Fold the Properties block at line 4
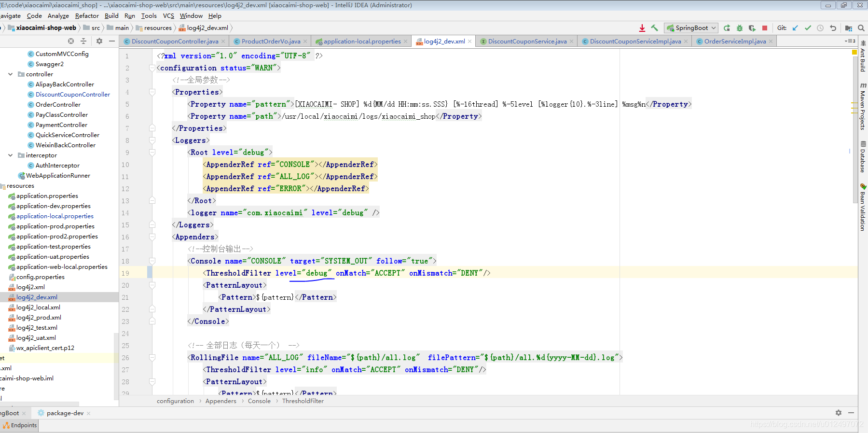Viewport: 868px width, 433px height. [x=152, y=92]
